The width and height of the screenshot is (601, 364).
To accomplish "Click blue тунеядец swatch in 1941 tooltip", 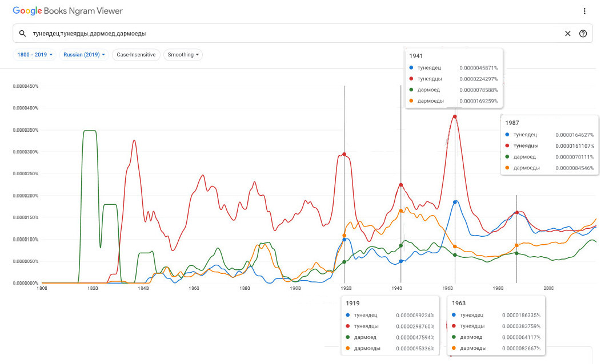I will [x=411, y=68].
